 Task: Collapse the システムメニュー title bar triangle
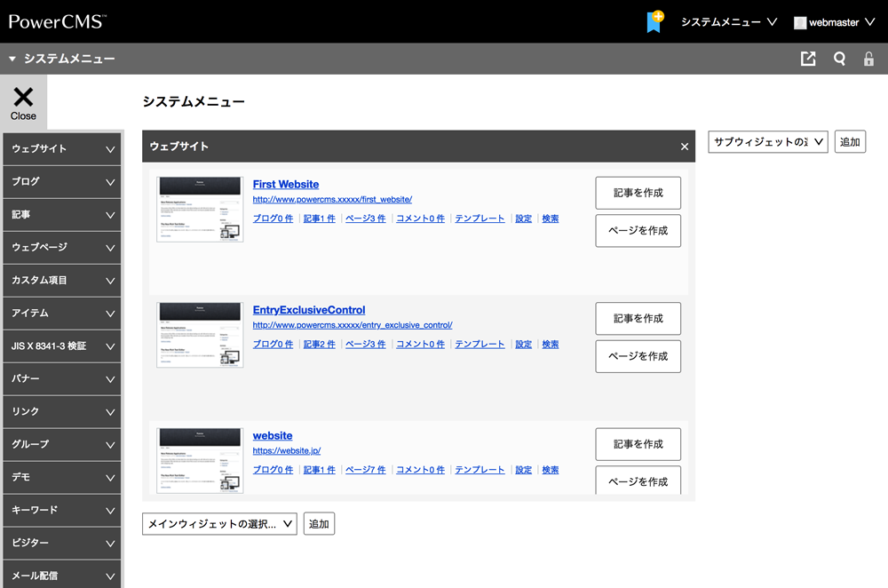12,60
